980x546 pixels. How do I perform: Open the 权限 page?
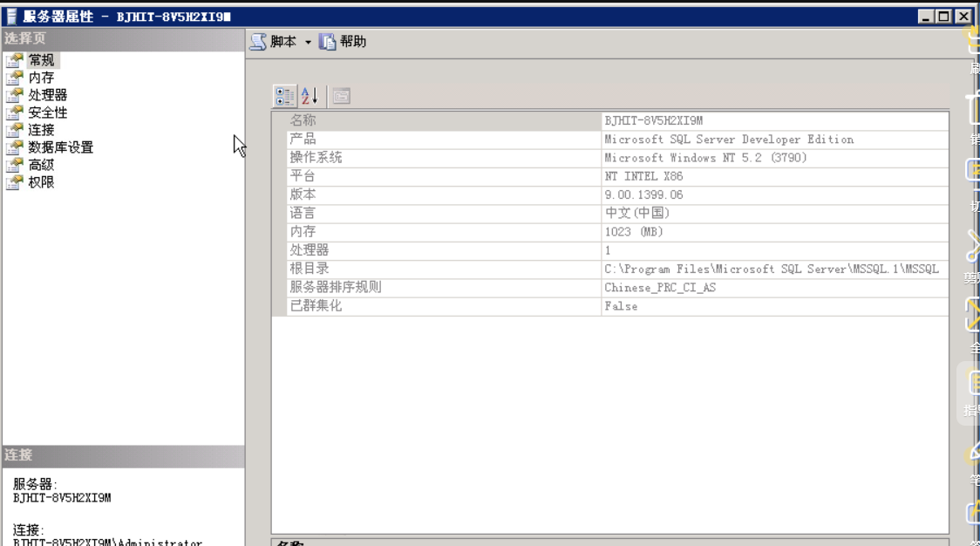point(41,182)
